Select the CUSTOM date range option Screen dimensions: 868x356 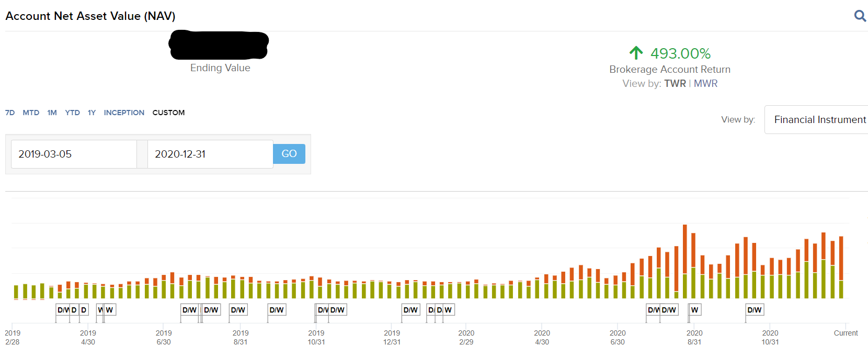[168, 113]
